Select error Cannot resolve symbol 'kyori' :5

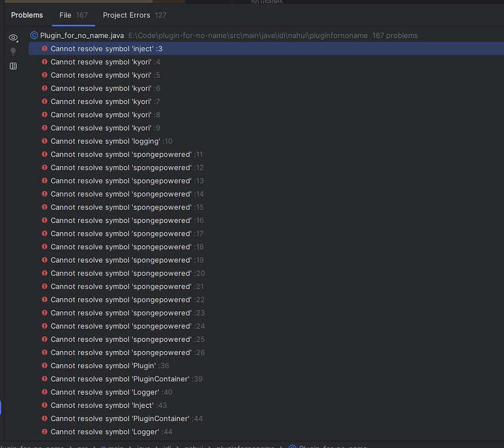pyautogui.click(x=267, y=75)
